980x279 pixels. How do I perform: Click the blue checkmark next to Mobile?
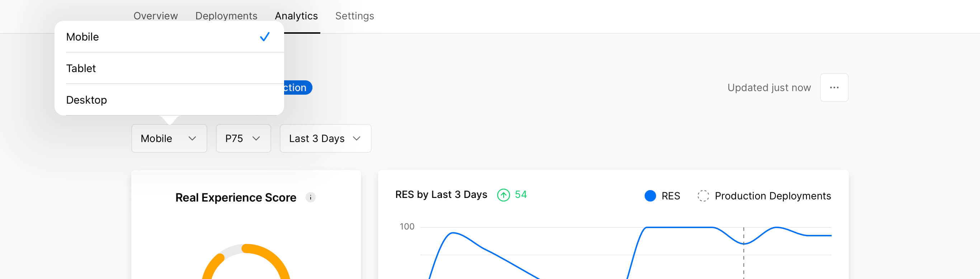[265, 37]
